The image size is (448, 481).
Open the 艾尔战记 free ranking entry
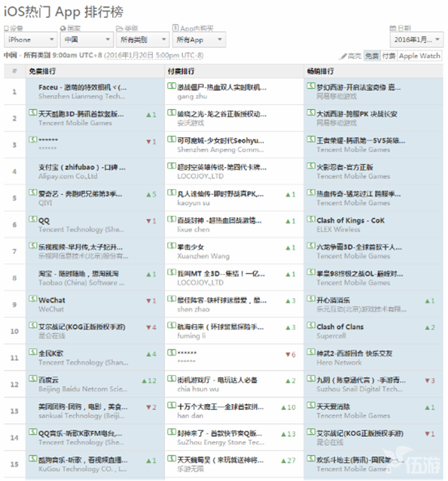(x=81, y=326)
